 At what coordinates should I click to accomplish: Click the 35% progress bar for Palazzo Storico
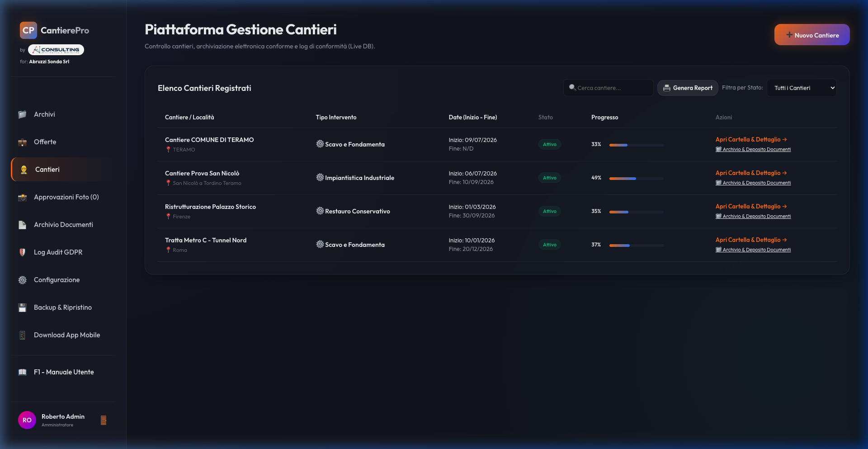(x=637, y=212)
